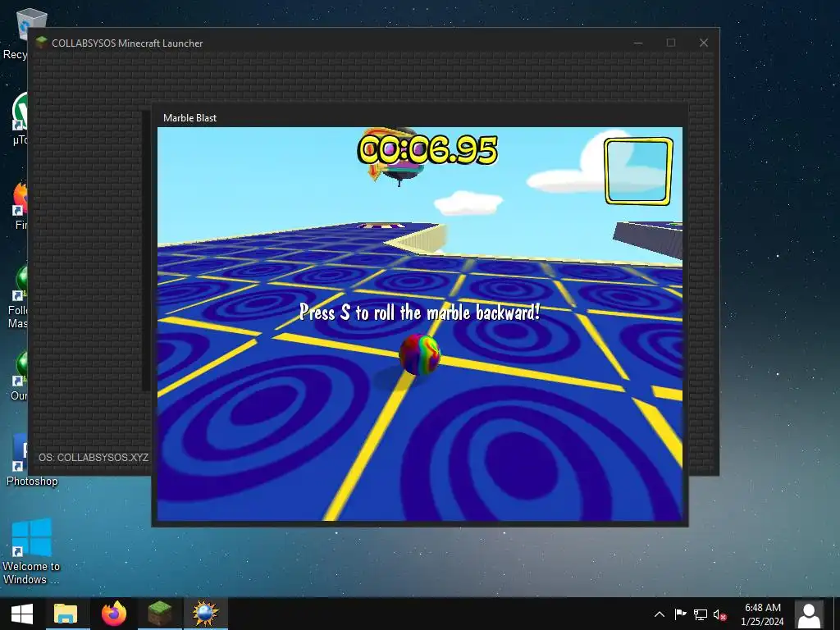Screen dimensions: 840x630
Task: Click the COLLABSYSOS Minecraft Launcher title text
Action: point(127,43)
